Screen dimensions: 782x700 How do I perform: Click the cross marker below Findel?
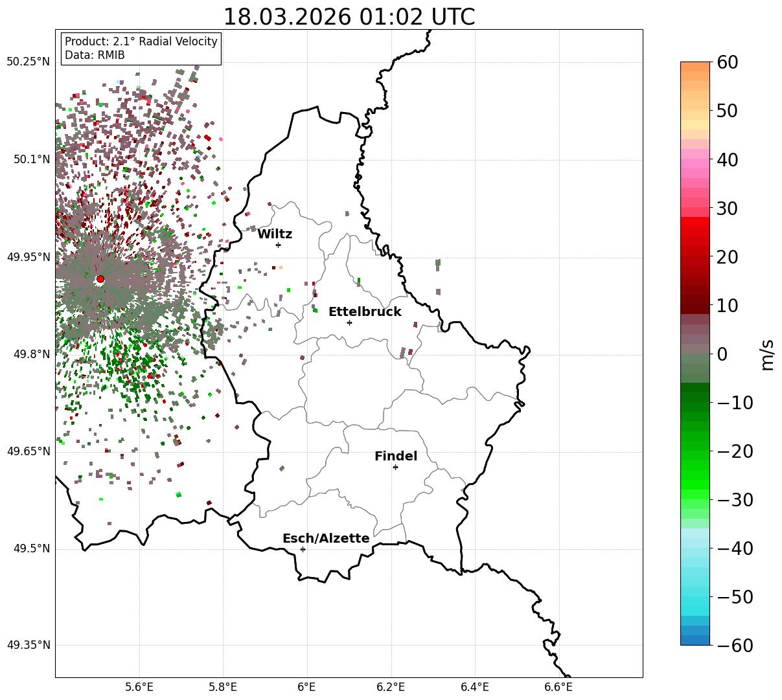[x=395, y=467]
